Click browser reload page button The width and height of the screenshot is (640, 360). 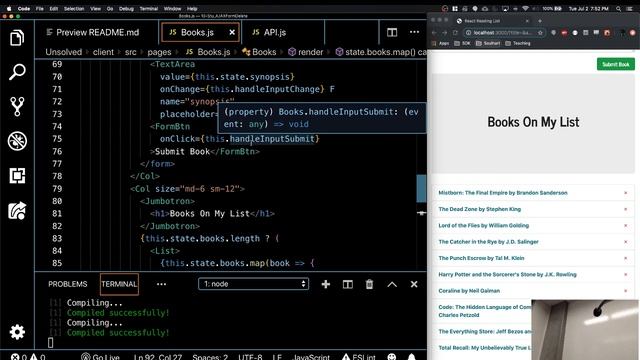(455, 33)
